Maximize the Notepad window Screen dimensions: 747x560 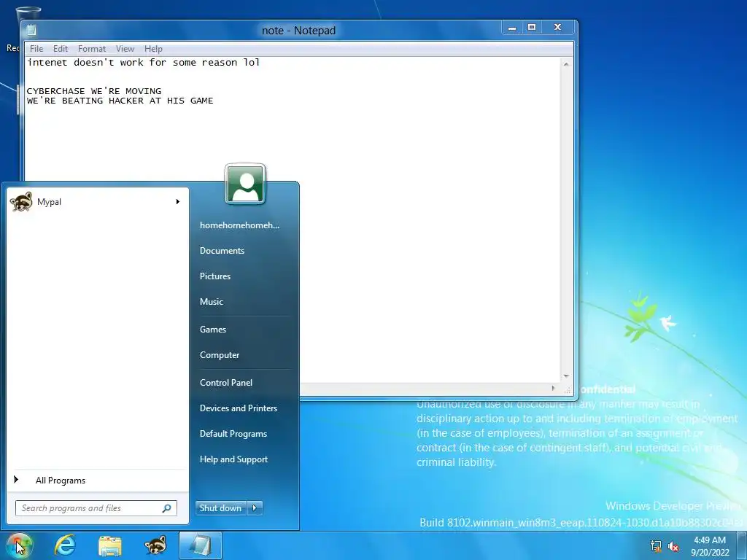(532, 28)
